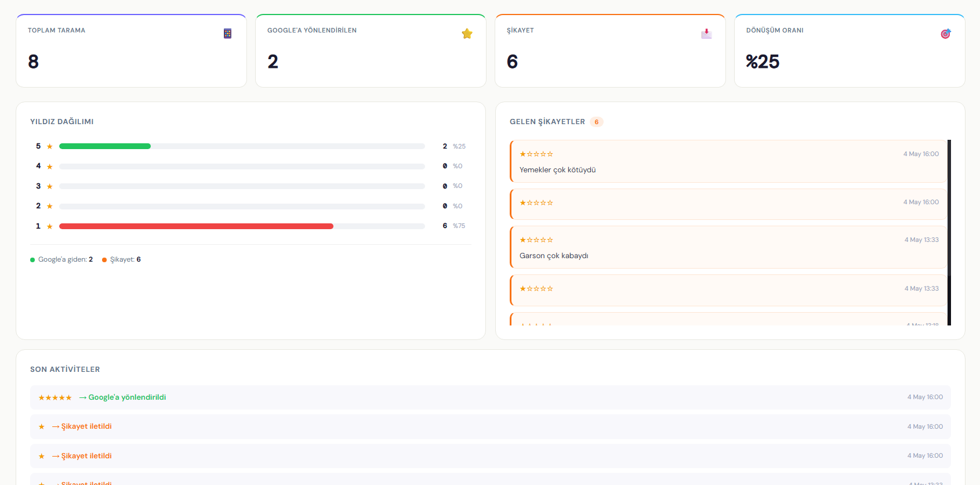The image size is (980, 485).
Task: Click the orange dot beside "Şikayet: 6" legend
Action: click(x=104, y=260)
